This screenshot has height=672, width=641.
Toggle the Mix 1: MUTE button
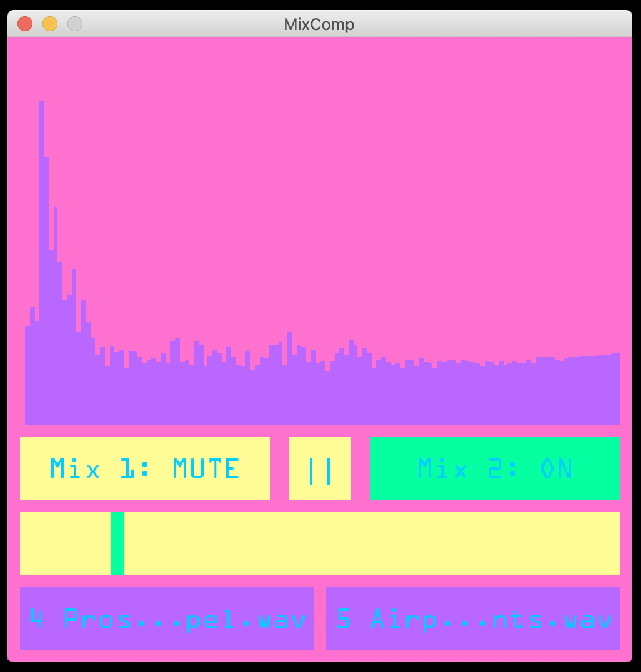(144, 468)
